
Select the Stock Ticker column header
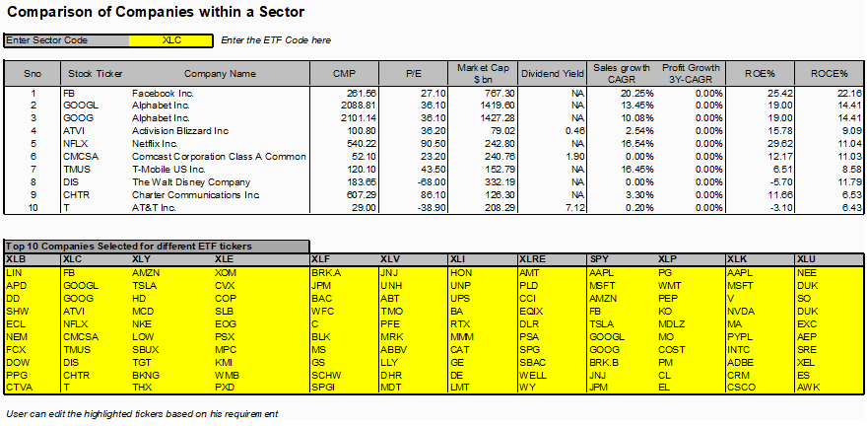pos(96,74)
